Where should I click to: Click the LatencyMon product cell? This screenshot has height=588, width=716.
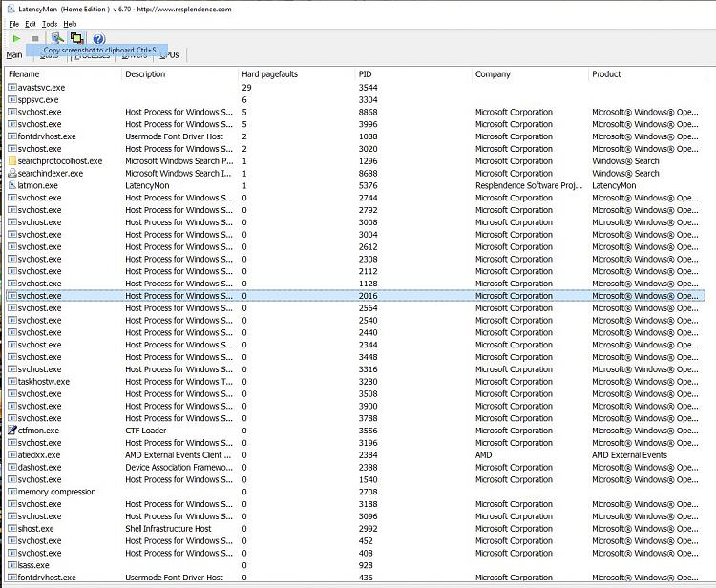[x=614, y=185]
